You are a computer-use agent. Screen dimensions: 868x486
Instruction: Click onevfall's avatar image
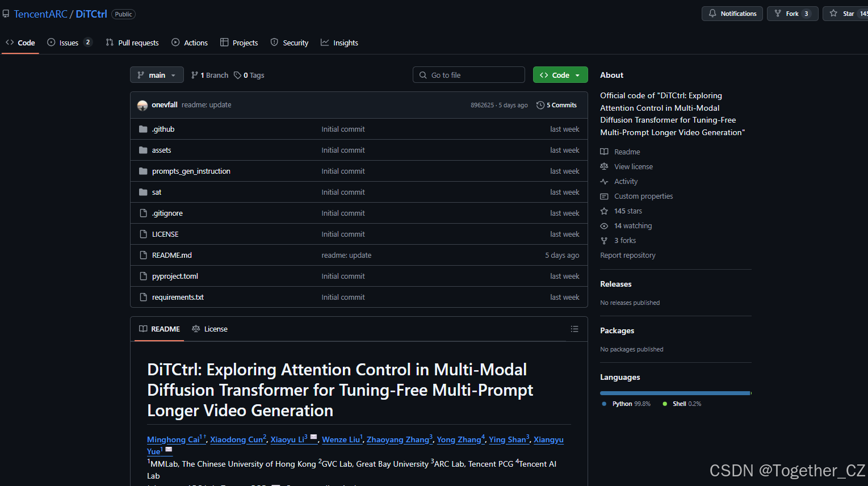pyautogui.click(x=142, y=105)
